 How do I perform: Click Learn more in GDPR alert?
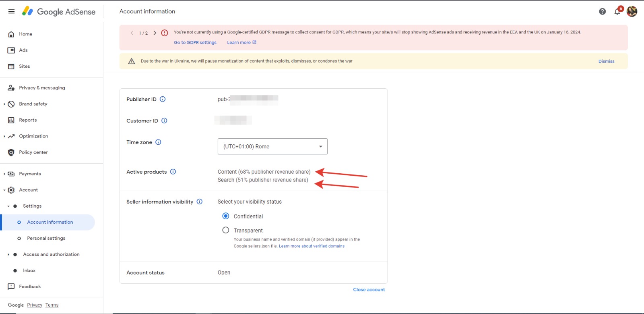click(x=242, y=42)
